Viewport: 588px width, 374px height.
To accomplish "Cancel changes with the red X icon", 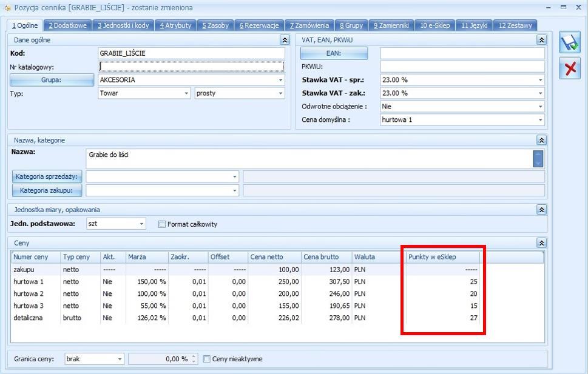I will pos(570,68).
